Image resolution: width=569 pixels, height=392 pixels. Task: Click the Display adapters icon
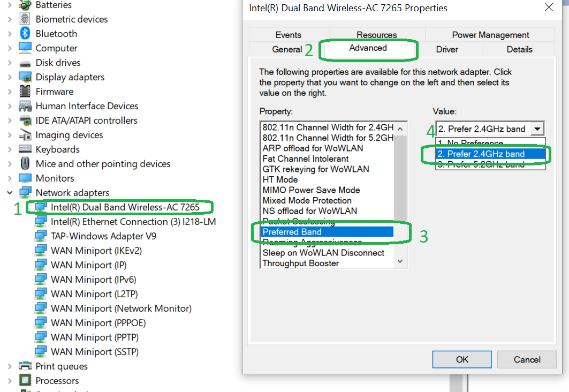tap(25, 77)
